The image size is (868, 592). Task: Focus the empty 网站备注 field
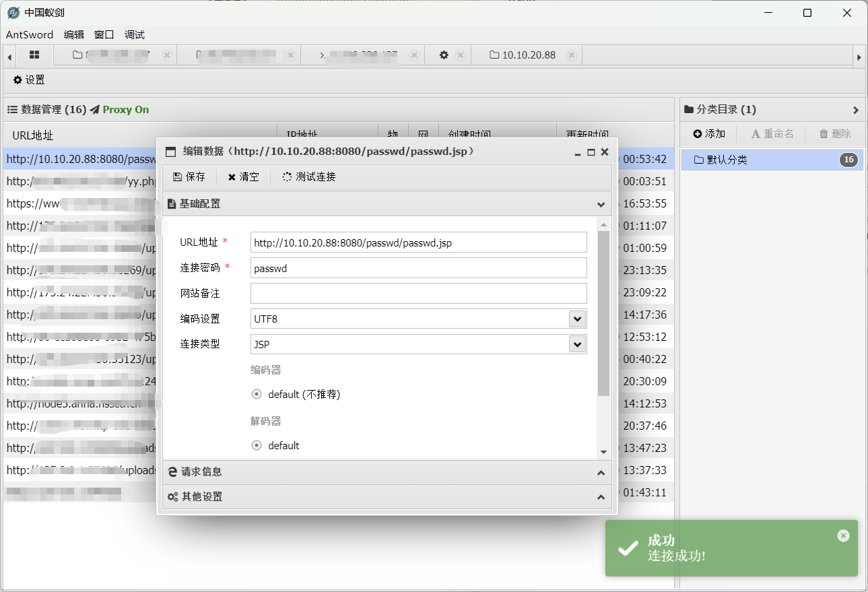coord(418,294)
